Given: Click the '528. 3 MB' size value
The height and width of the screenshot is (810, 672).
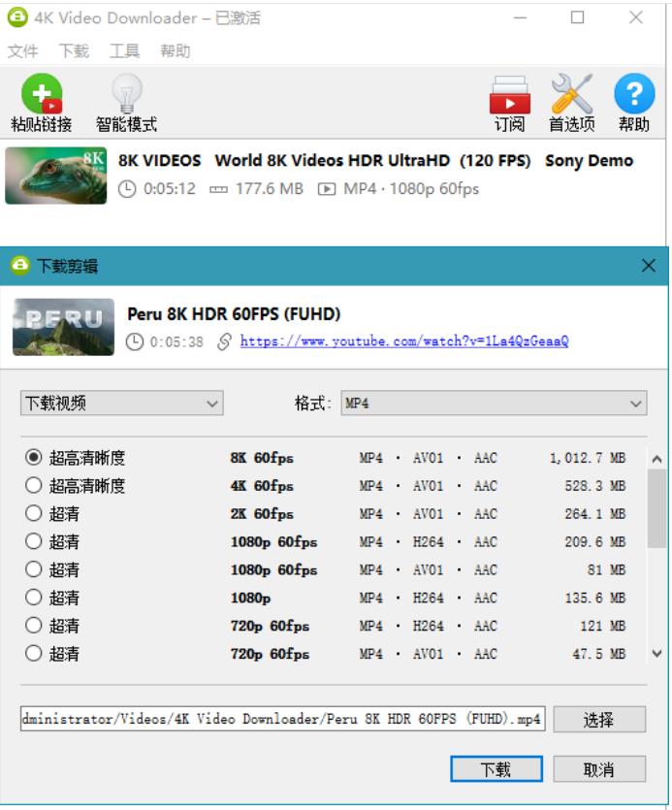Looking at the screenshot, I should click(595, 486).
